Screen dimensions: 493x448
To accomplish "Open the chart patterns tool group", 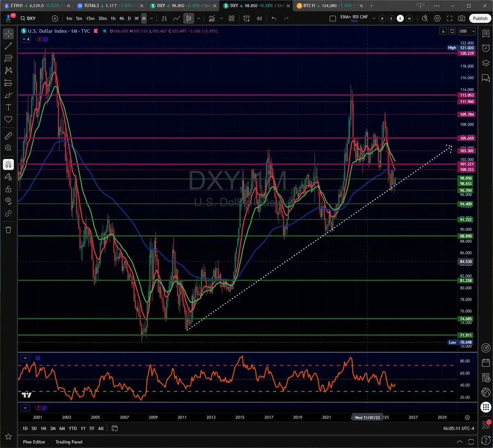I will [8, 71].
